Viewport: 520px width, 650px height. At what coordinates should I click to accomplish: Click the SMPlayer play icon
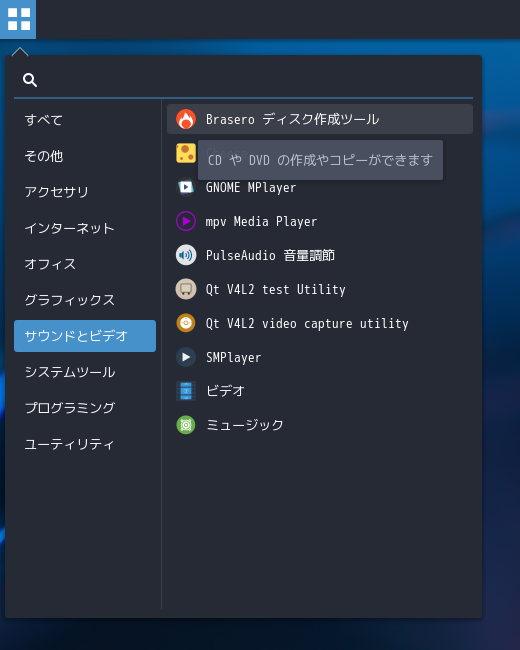tap(186, 357)
